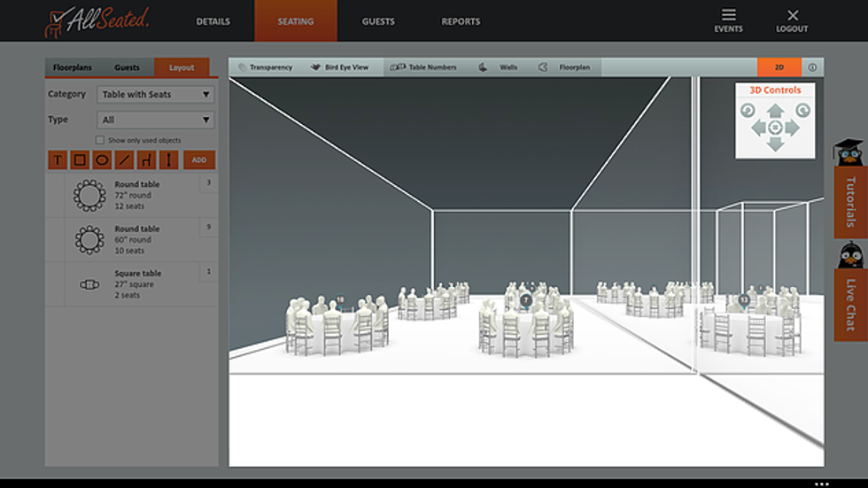Pick the diagonal line drawing tool
The width and height of the screenshot is (868, 488).
point(123,160)
